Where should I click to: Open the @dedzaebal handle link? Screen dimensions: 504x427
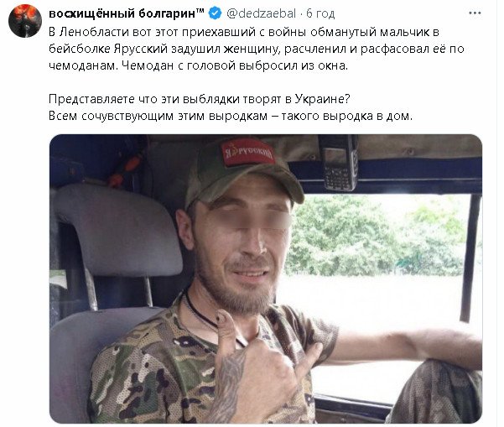tap(261, 13)
